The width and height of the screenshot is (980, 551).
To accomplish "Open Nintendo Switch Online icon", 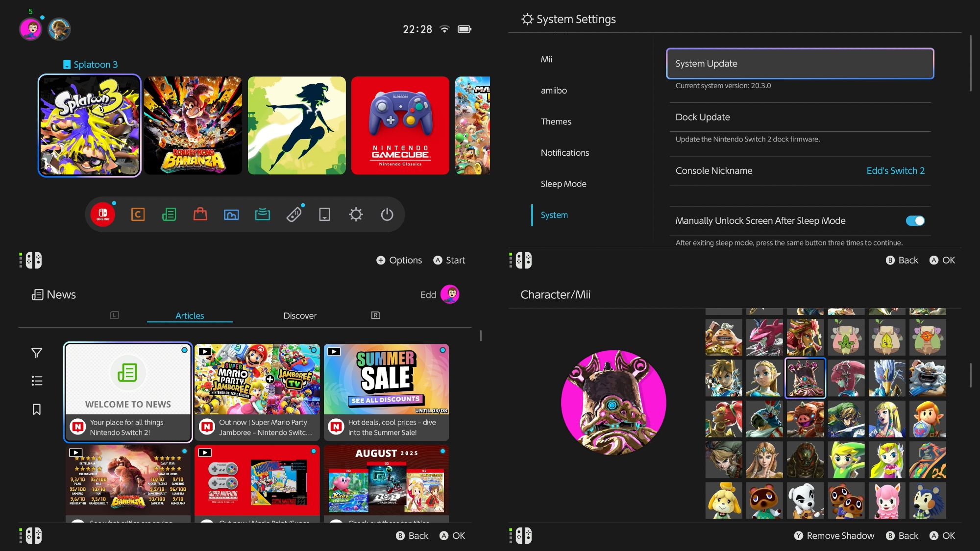I will [x=103, y=215].
